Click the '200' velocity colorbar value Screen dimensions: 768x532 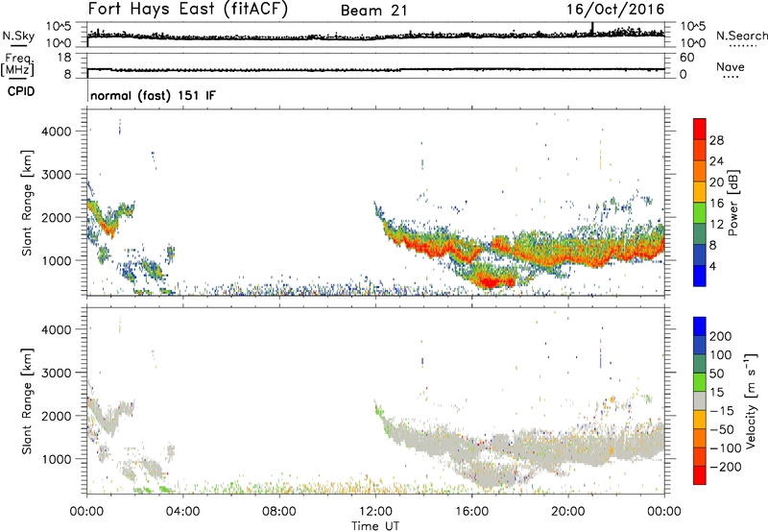click(721, 336)
